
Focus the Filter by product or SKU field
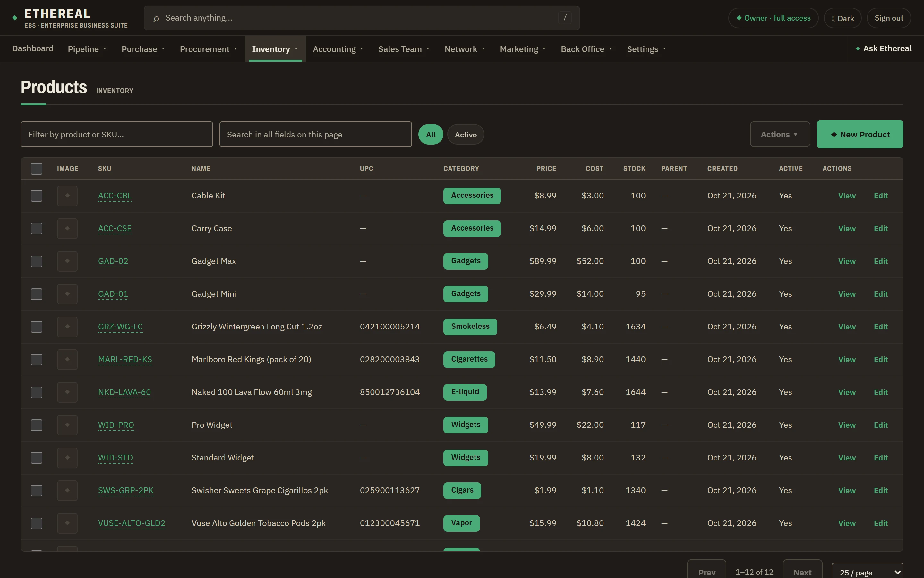pyautogui.click(x=117, y=135)
